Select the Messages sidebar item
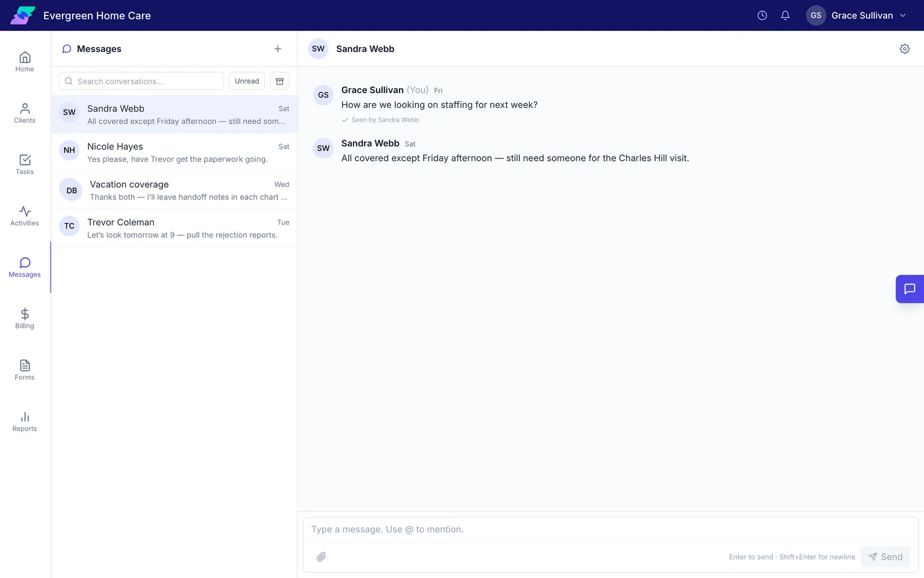Image resolution: width=924 pixels, height=578 pixels. 25,268
